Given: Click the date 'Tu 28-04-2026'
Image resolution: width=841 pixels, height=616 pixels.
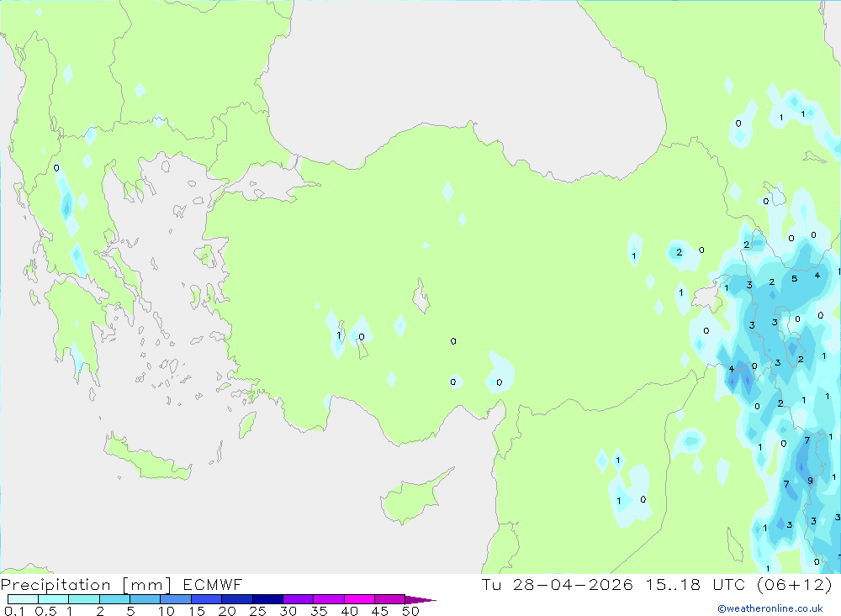Looking at the screenshot, I should coord(557,584).
